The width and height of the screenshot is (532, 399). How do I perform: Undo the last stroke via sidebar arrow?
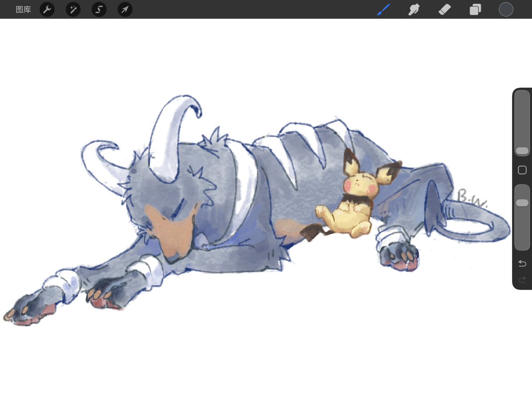click(522, 263)
